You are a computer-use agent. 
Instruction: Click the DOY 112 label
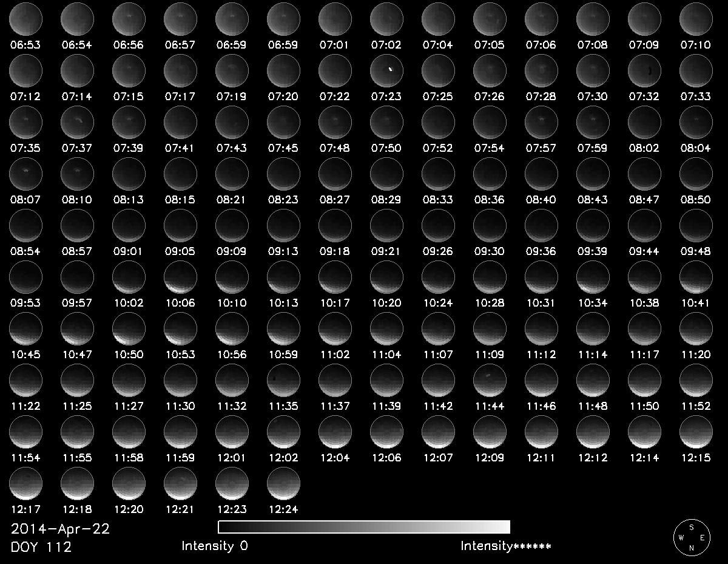[x=41, y=547]
